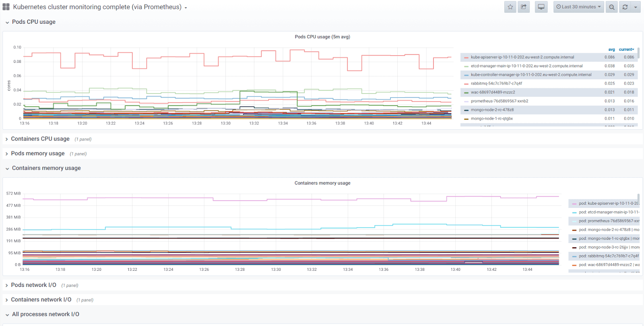Sort legend by avg column header

tap(611, 50)
